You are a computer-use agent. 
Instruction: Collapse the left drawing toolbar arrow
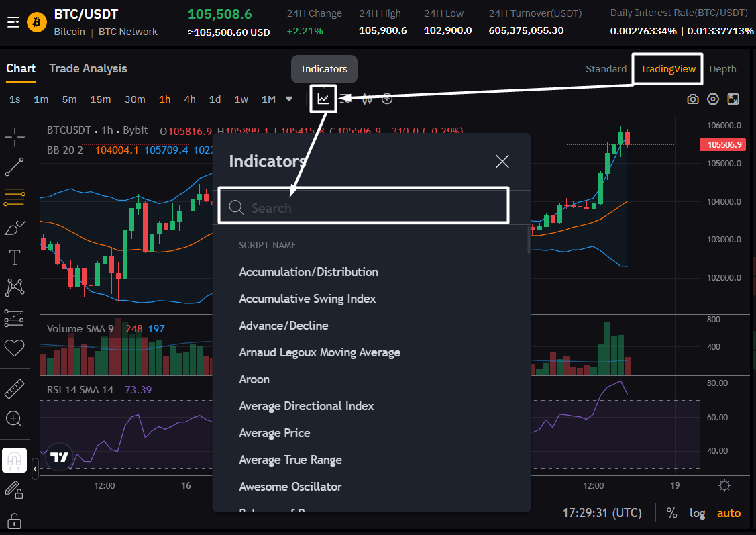pos(35,469)
